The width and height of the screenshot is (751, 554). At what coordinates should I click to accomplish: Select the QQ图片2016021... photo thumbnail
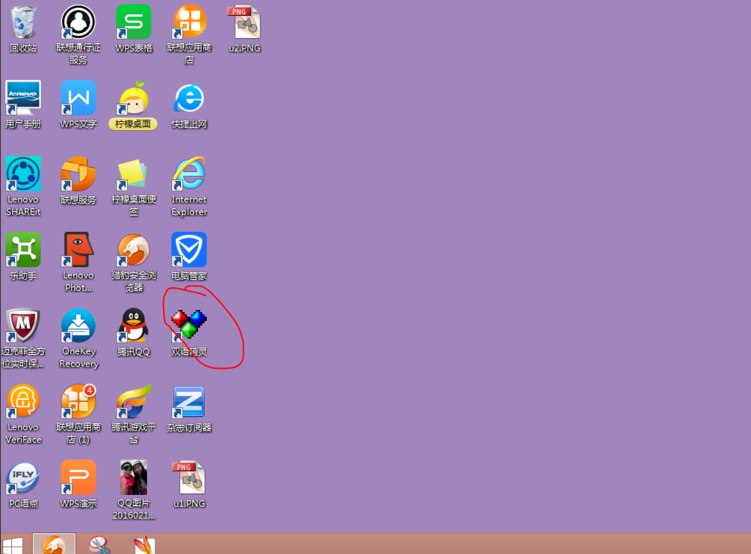[134, 477]
